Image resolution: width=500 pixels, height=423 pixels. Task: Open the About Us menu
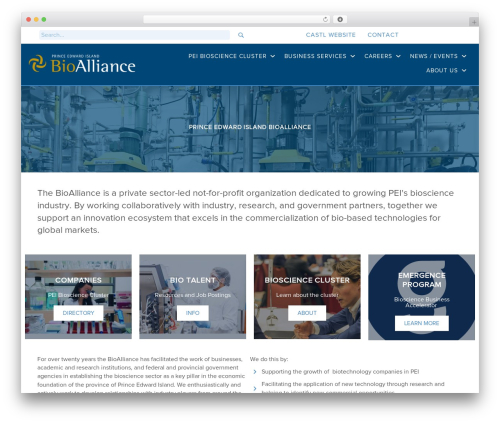tap(442, 70)
